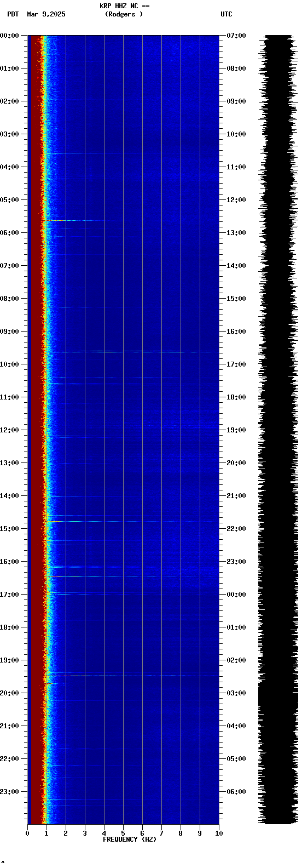302x868 pixels.
Task: Click the broadband event streak near 09:40
Action: point(131,351)
